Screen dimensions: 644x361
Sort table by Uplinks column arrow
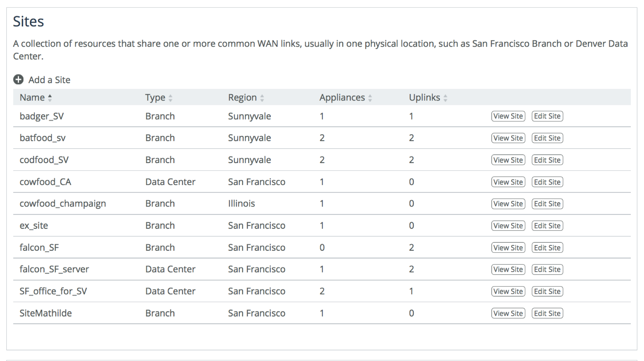tap(445, 98)
